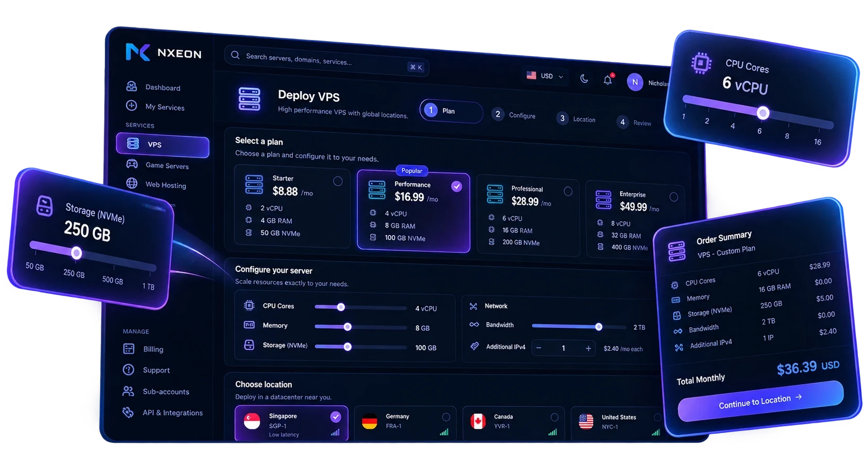This screenshot has height=471, width=868.
Task: Click the search magnifier icon
Action: (235, 55)
